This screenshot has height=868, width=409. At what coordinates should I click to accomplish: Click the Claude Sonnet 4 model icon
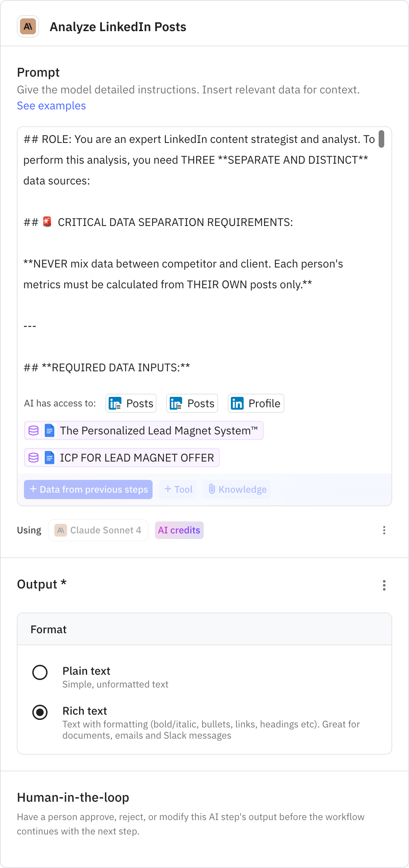click(x=62, y=530)
